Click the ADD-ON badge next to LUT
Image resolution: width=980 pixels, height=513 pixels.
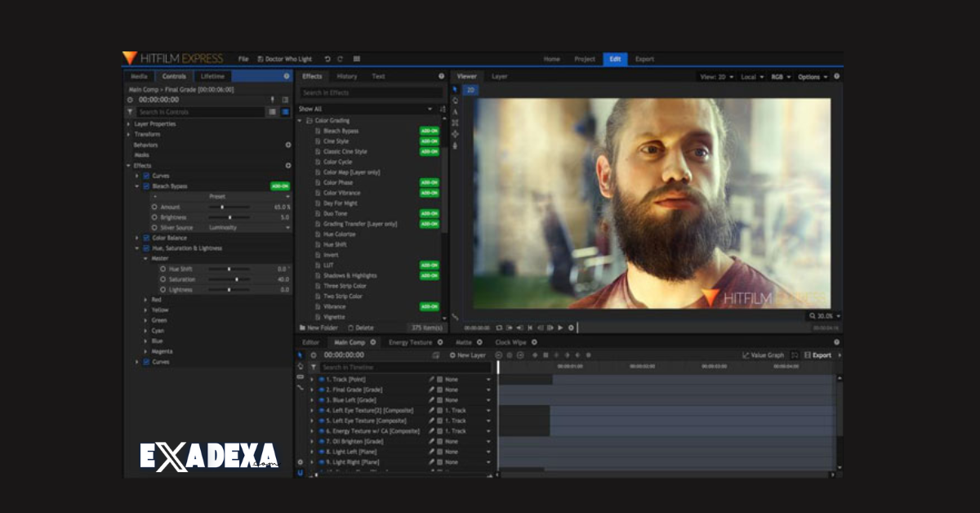(429, 265)
